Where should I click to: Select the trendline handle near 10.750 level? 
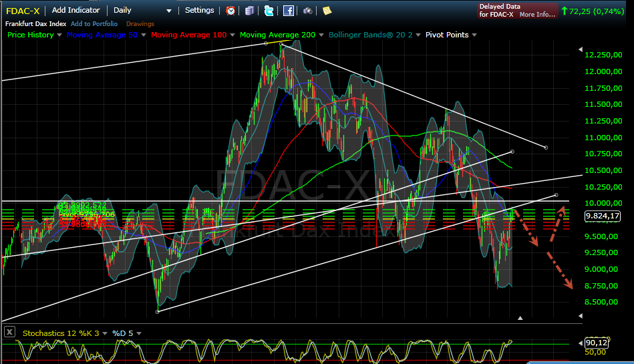click(x=512, y=152)
